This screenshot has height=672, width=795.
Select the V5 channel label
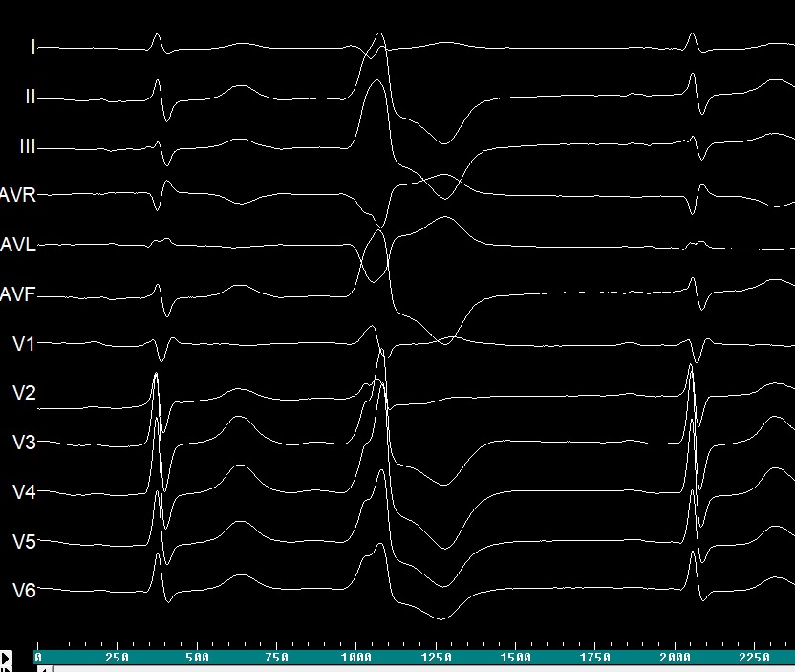coord(24,541)
